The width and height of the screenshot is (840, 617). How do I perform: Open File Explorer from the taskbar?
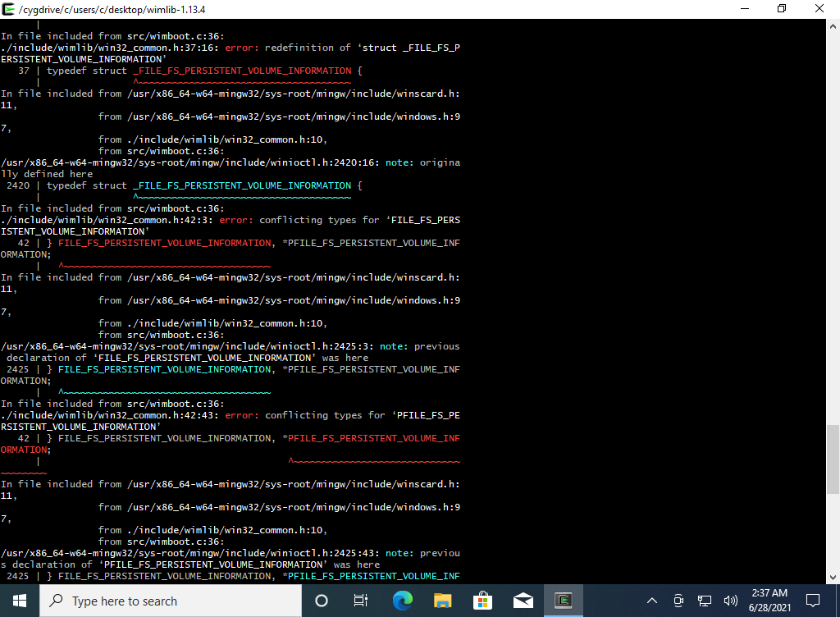442,601
